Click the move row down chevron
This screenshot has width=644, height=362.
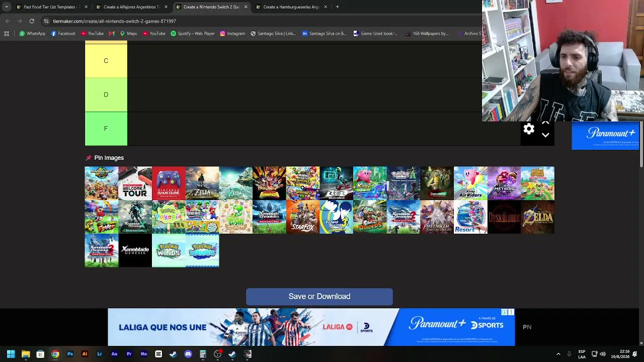pyautogui.click(x=545, y=135)
